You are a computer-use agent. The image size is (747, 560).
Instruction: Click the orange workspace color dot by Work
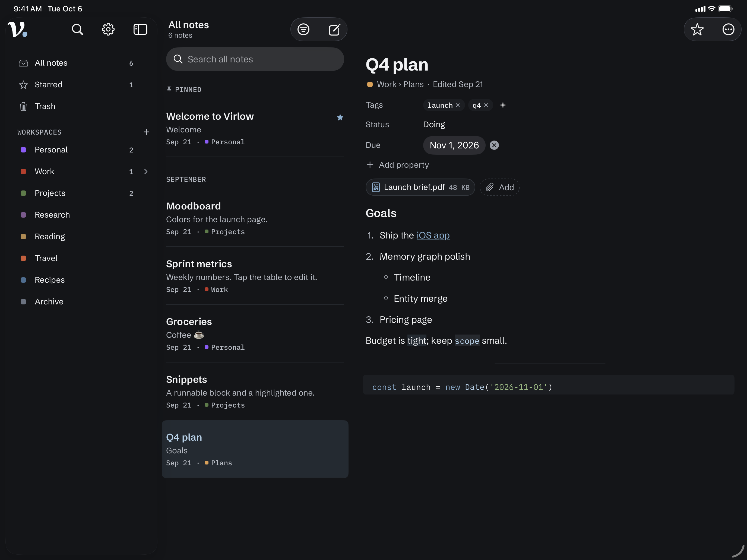pyautogui.click(x=370, y=84)
